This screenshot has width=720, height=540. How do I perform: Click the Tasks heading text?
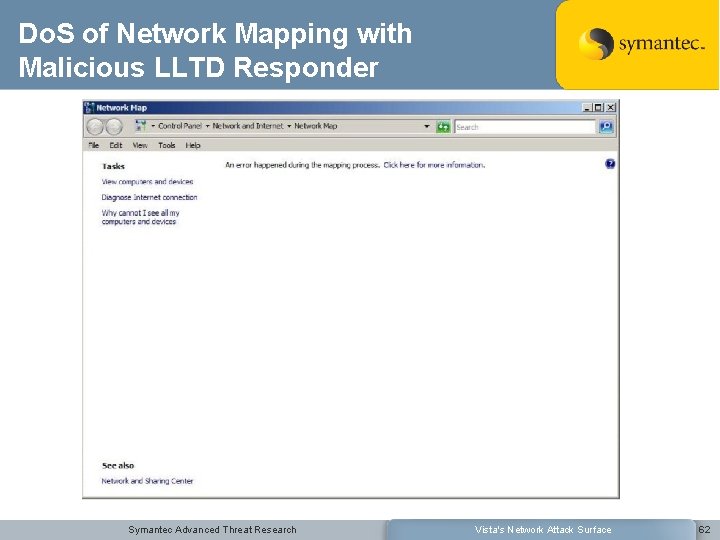point(113,167)
